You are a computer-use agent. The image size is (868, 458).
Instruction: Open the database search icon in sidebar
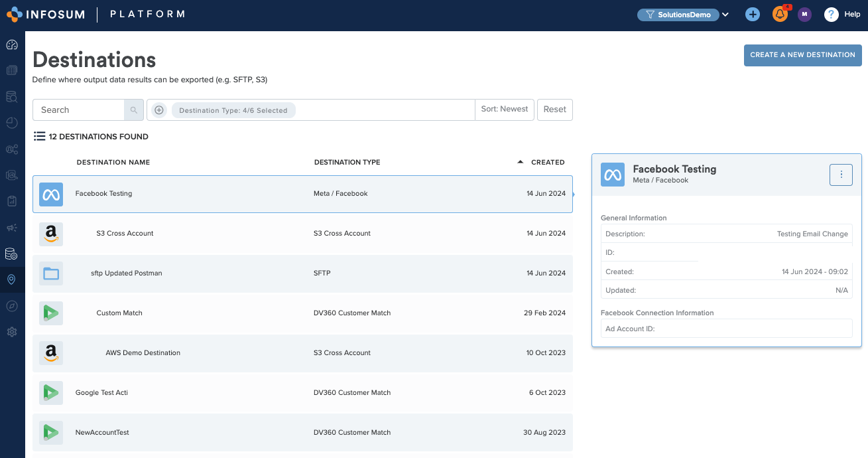tap(12, 97)
